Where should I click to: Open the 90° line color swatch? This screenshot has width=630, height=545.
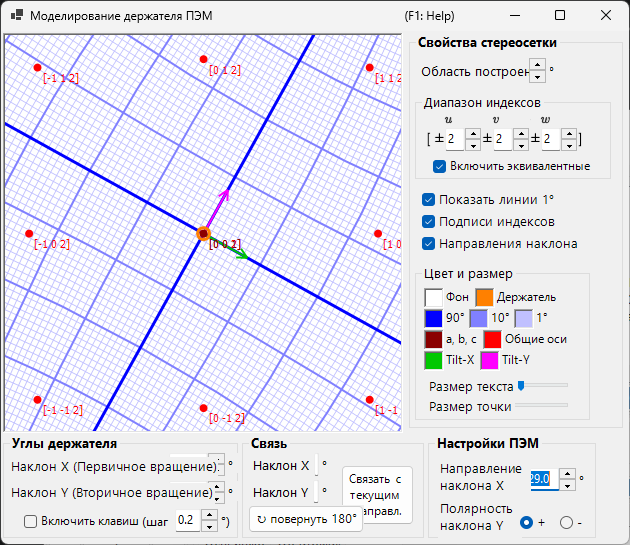[434, 318]
